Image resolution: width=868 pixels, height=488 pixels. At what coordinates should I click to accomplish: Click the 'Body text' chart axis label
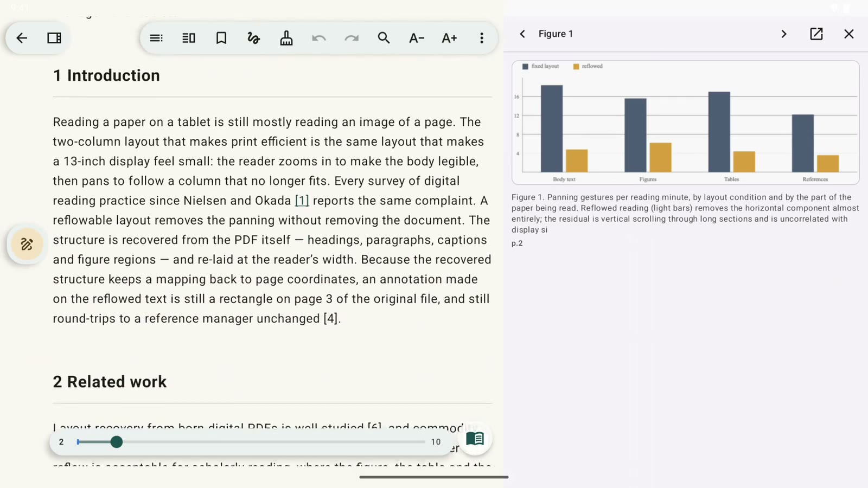coord(564,179)
